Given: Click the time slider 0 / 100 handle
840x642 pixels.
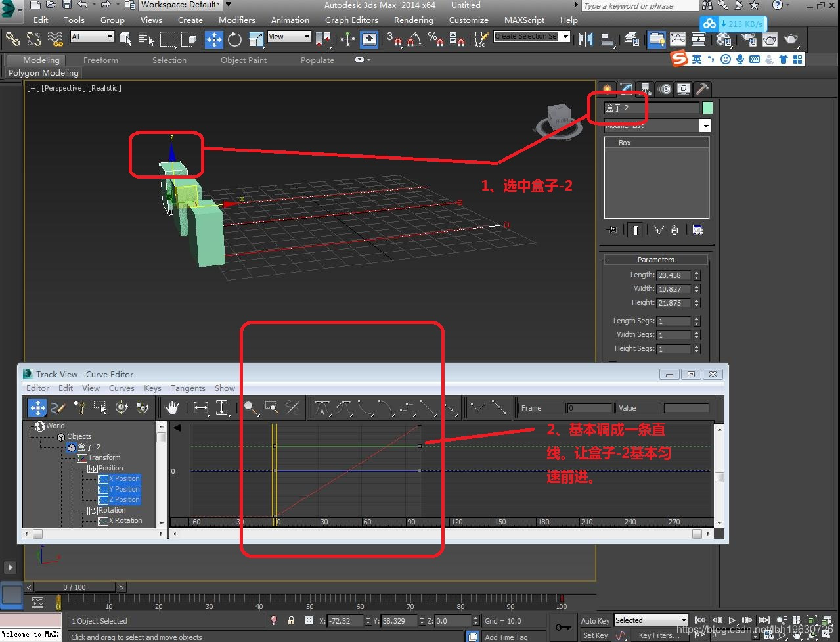Looking at the screenshot, I should tap(74, 587).
